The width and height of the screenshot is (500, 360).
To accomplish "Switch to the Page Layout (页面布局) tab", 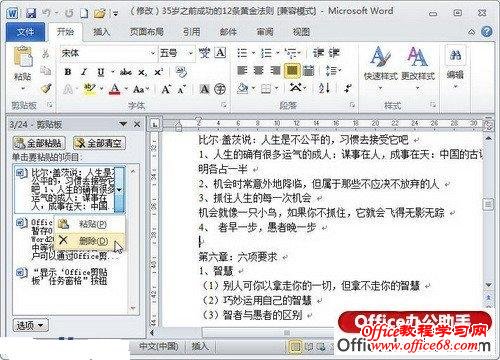I will (x=147, y=32).
